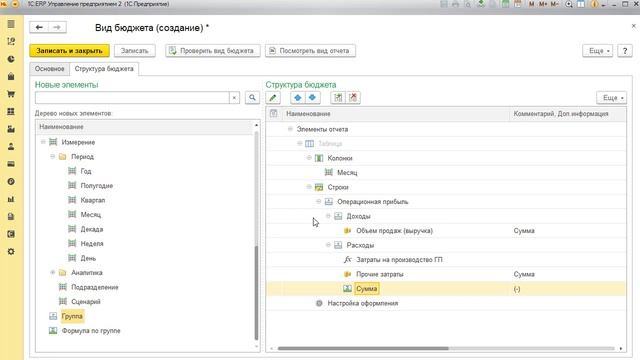
Task: Click the M- memory button in title bar
Action: [x=554, y=4]
